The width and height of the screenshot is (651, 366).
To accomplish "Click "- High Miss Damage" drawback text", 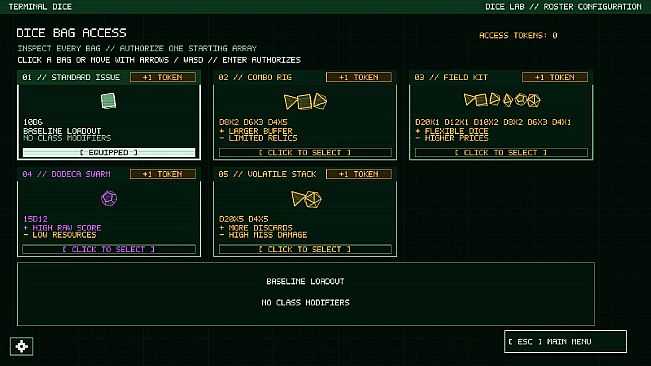I will pos(263,235).
